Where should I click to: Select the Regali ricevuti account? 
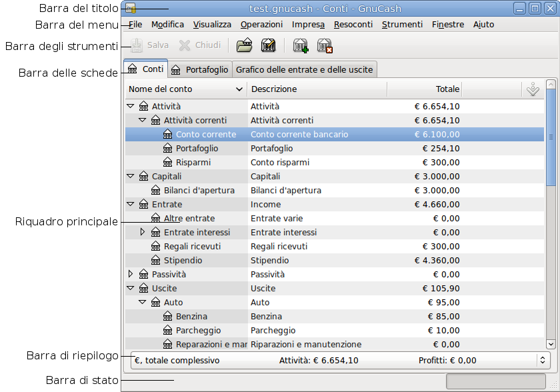(x=334, y=247)
